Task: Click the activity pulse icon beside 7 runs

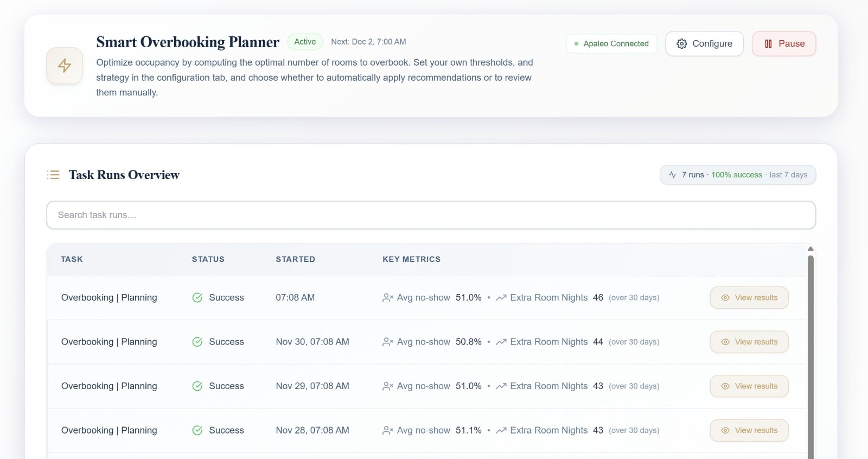Action: point(673,175)
